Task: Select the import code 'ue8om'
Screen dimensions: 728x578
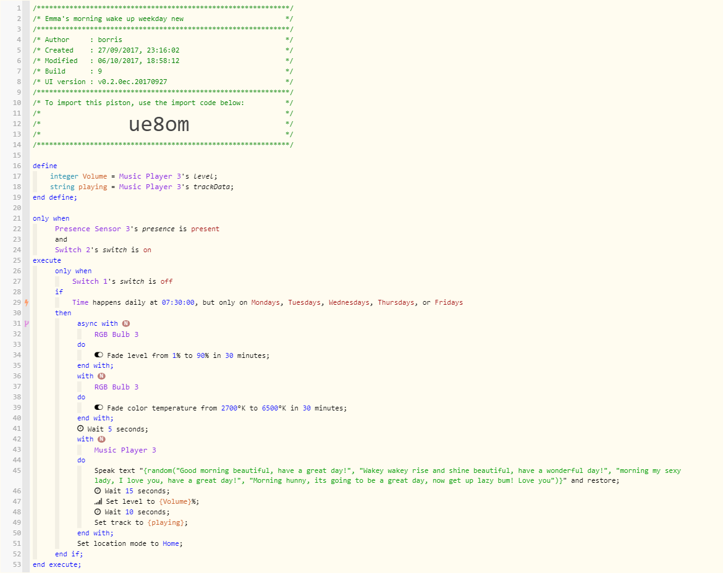Action: [159, 124]
